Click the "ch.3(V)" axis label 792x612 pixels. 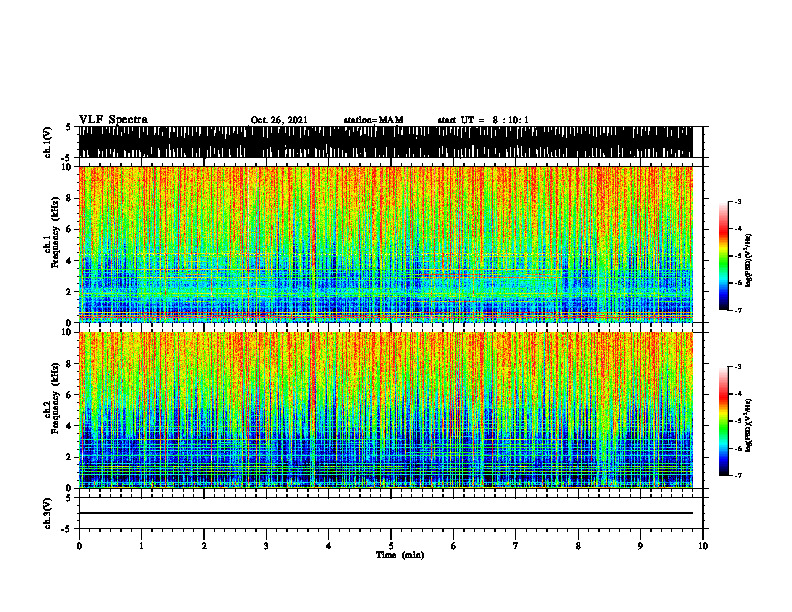47,513
